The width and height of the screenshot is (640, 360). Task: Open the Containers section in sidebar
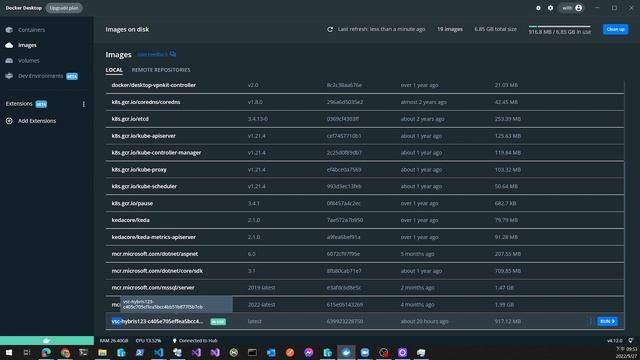[x=31, y=30]
